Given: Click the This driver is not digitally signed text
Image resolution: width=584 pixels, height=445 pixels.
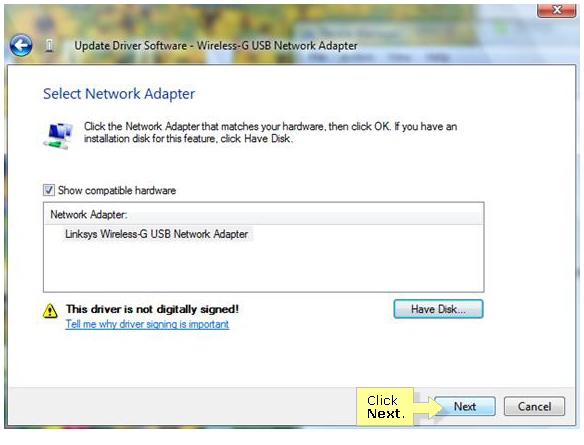Looking at the screenshot, I should pyautogui.click(x=152, y=309).
